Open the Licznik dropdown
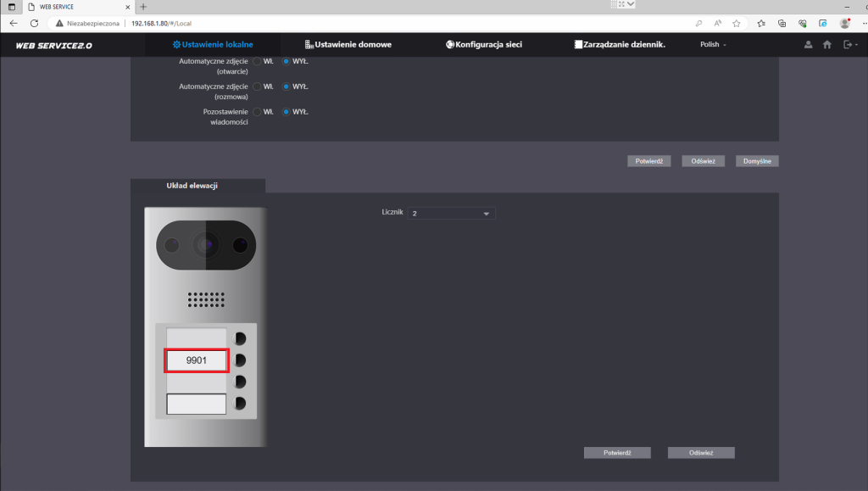Viewport: 868px width, 491px height. click(451, 214)
